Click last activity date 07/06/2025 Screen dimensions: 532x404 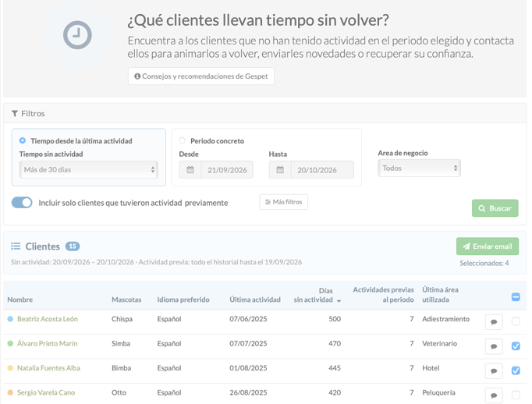click(248, 319)
